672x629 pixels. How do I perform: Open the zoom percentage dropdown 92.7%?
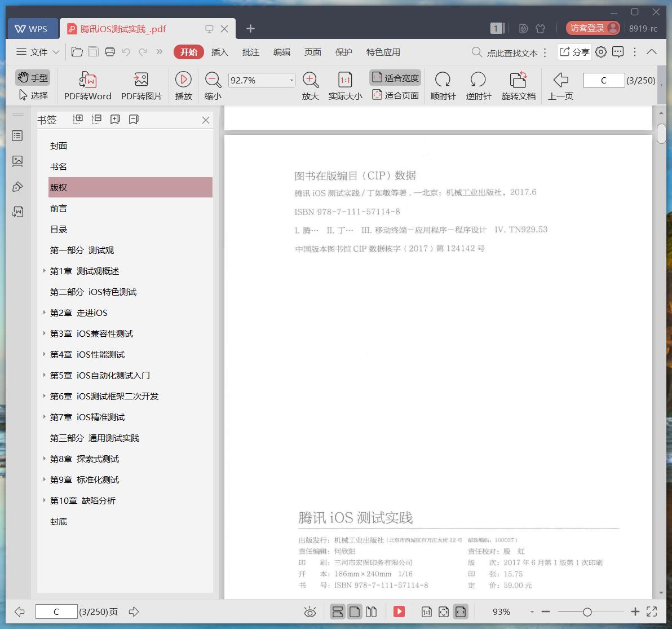(x=291, y=80)
